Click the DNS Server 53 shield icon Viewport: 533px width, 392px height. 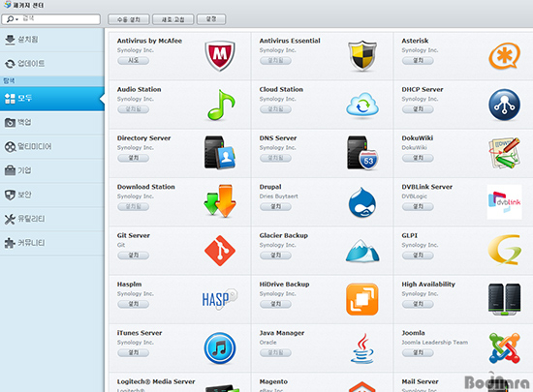[362, 153]
